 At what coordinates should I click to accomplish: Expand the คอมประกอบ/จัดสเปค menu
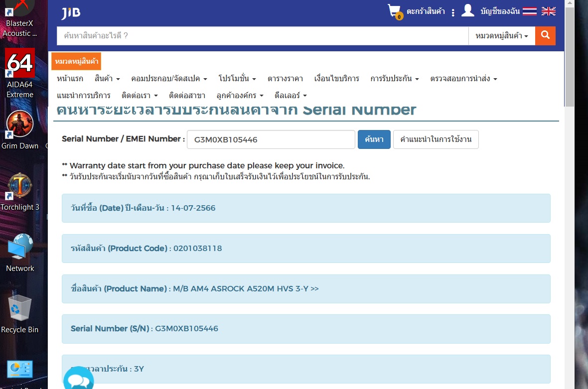click(169, 79)
